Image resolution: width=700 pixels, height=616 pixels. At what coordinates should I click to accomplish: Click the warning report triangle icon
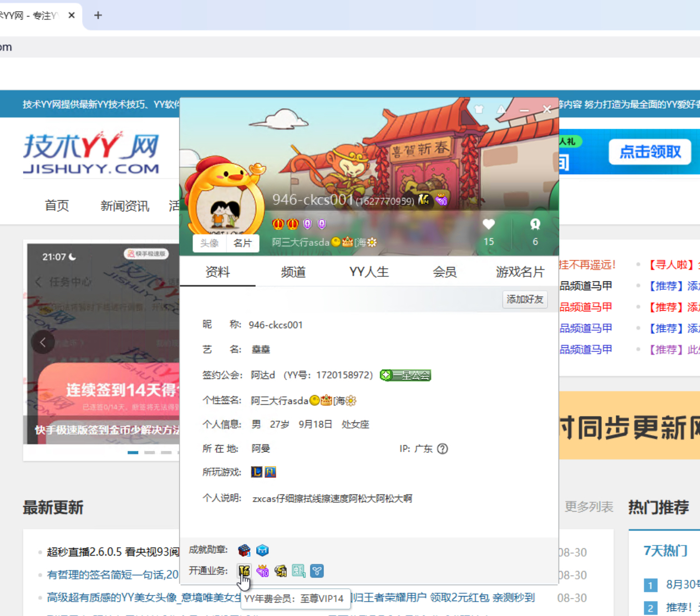point(501,109)
